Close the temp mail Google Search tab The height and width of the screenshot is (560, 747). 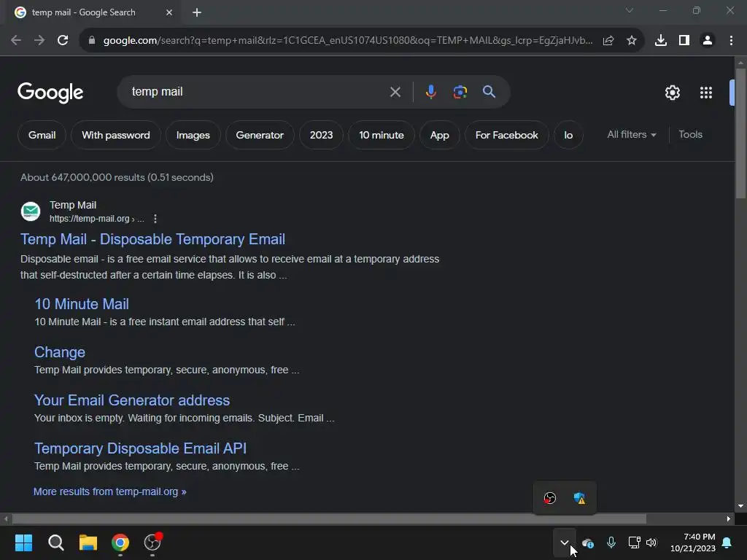169,12
